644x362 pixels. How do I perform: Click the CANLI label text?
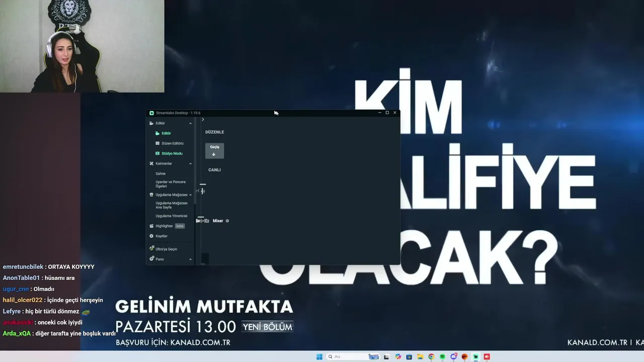214,170
